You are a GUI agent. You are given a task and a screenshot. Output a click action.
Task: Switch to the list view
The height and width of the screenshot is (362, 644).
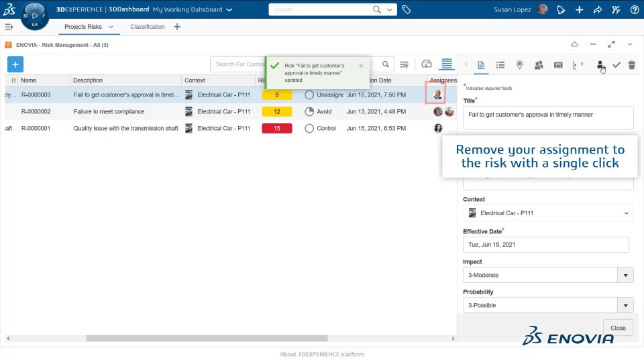447,64
